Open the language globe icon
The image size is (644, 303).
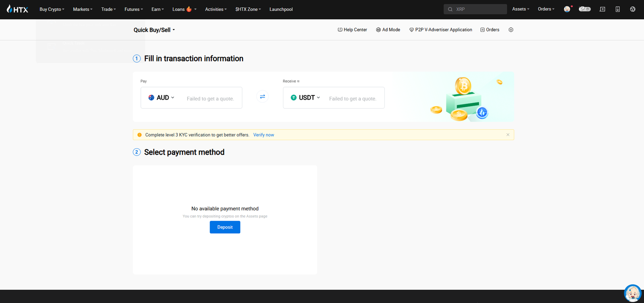633,9
